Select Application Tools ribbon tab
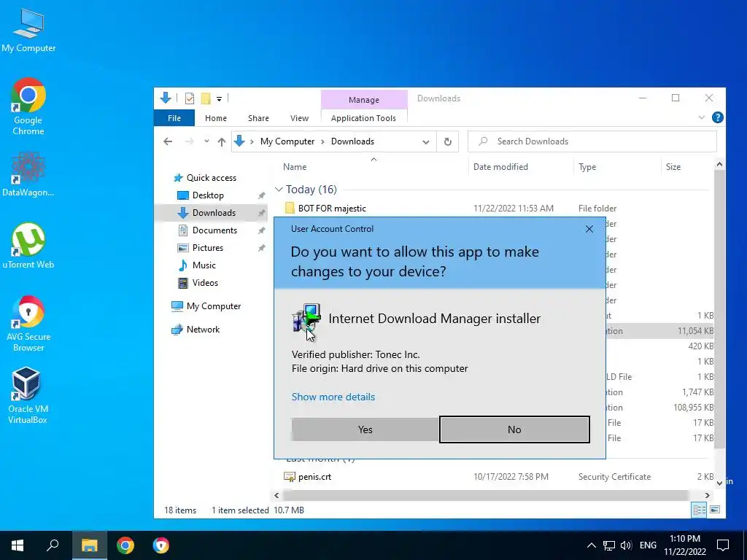This screenshot has height=560, width=747. 363,118
